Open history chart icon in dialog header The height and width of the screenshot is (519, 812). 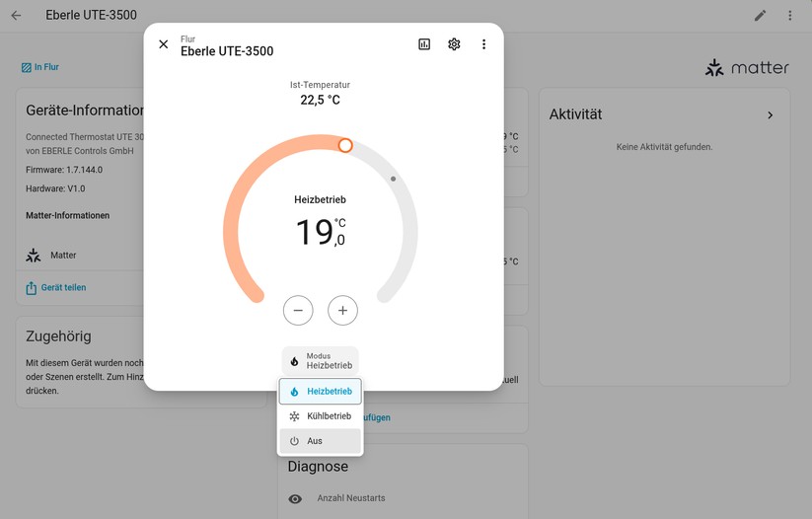pos(424,44)
